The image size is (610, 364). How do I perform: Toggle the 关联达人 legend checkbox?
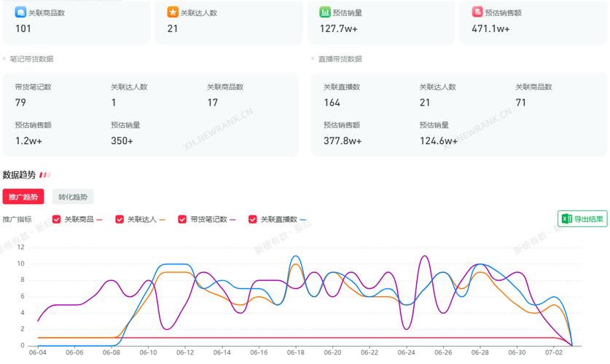120,219
